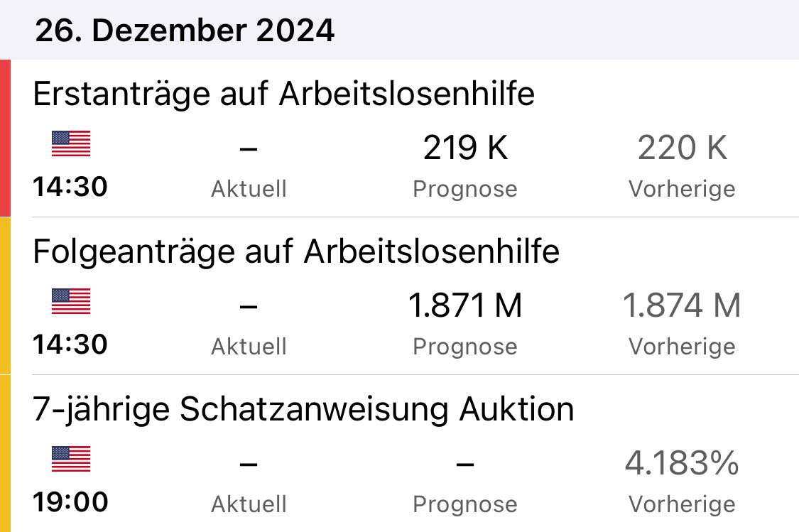This screenshot has height=532, width=799.
Task: Select the 26. Dezember 2024 date header
Action: tap(185, 31)
